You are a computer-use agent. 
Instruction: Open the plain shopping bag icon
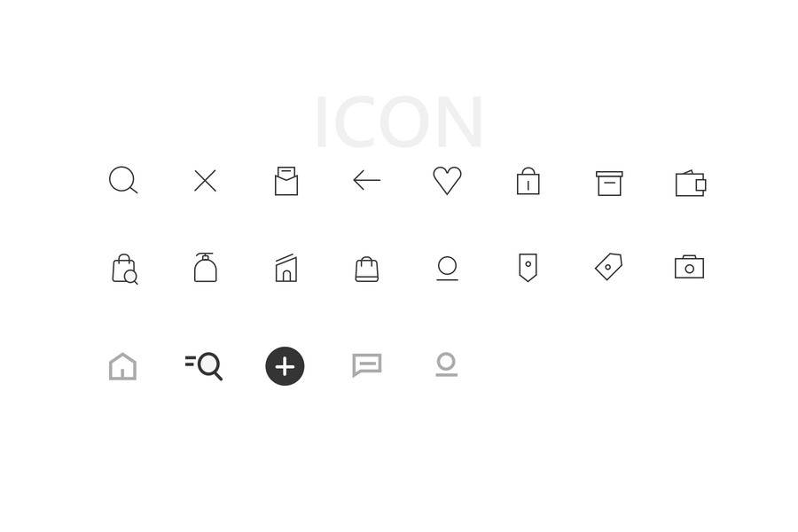tap(366, 270)
